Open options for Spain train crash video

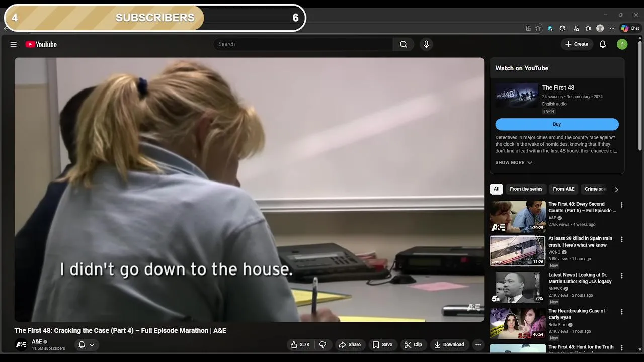621,239
